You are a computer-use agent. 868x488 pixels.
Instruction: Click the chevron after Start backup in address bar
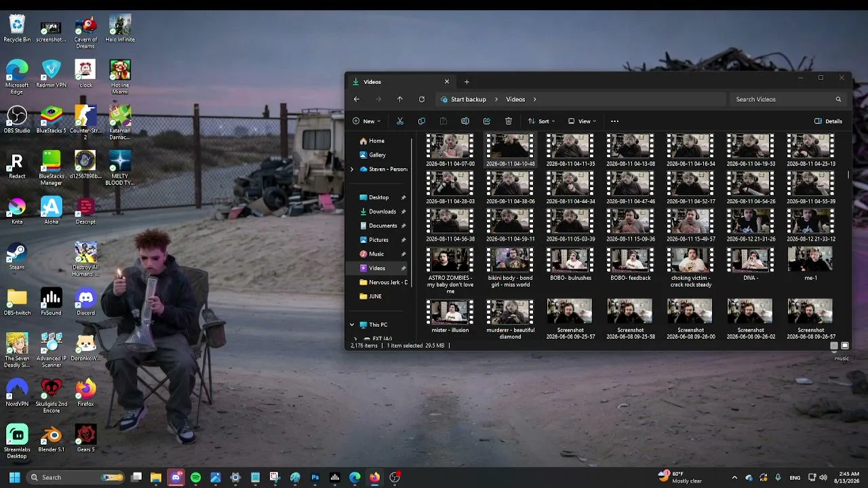pos(496,99)
